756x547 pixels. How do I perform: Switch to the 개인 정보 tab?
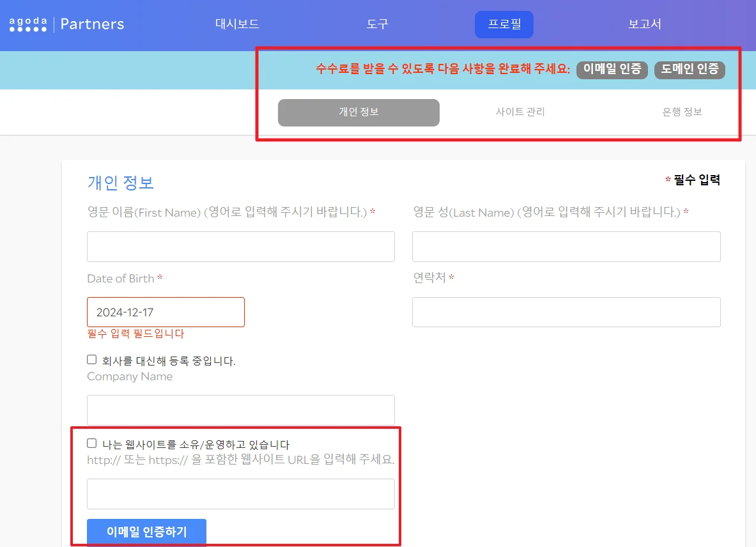(359, 112)
